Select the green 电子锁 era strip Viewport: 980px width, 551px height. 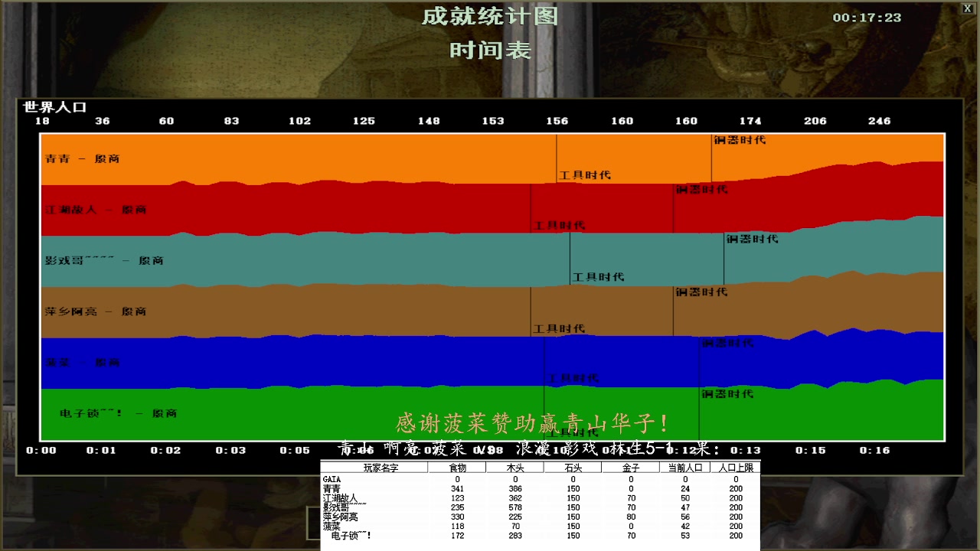(x=230, y=412)
